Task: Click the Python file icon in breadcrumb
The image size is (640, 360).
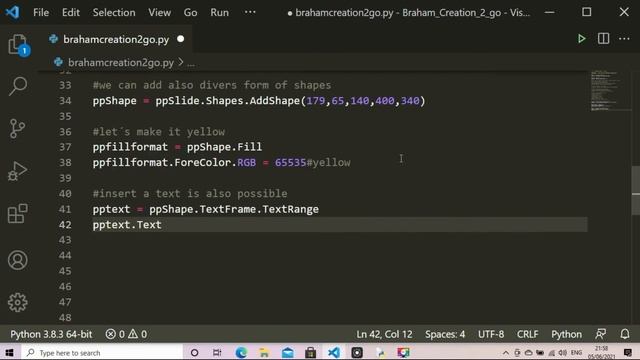Action: coord(58,62)
